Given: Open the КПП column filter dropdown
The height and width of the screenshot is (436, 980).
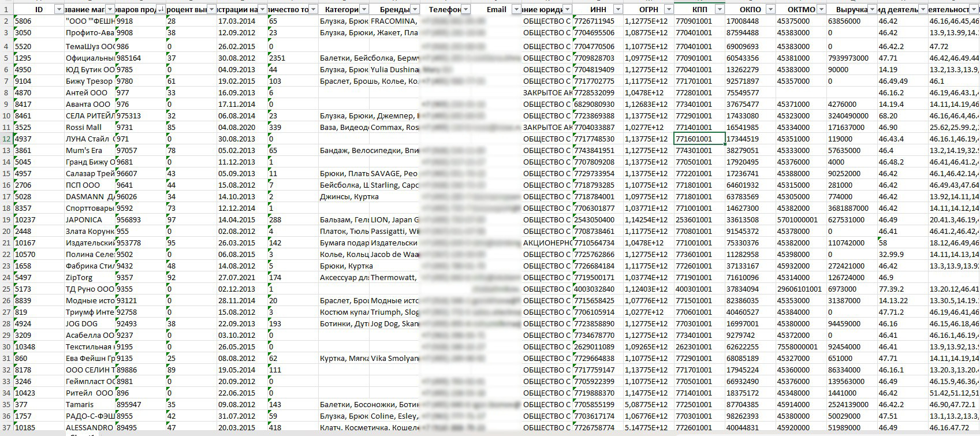Looking at the screenshot, I should (720, 9).
